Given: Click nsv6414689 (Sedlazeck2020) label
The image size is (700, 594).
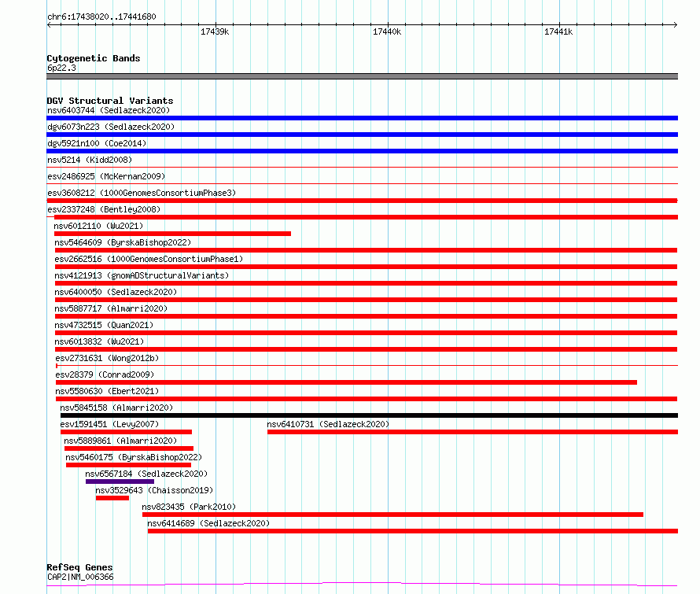Looking at the screenshot, I should [208, 523].
